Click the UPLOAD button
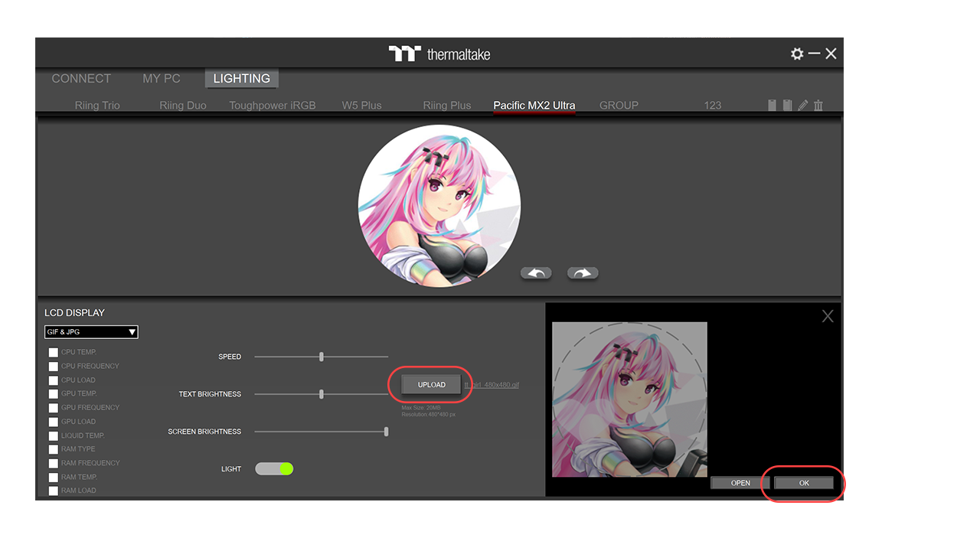 (x=432, y=384)
